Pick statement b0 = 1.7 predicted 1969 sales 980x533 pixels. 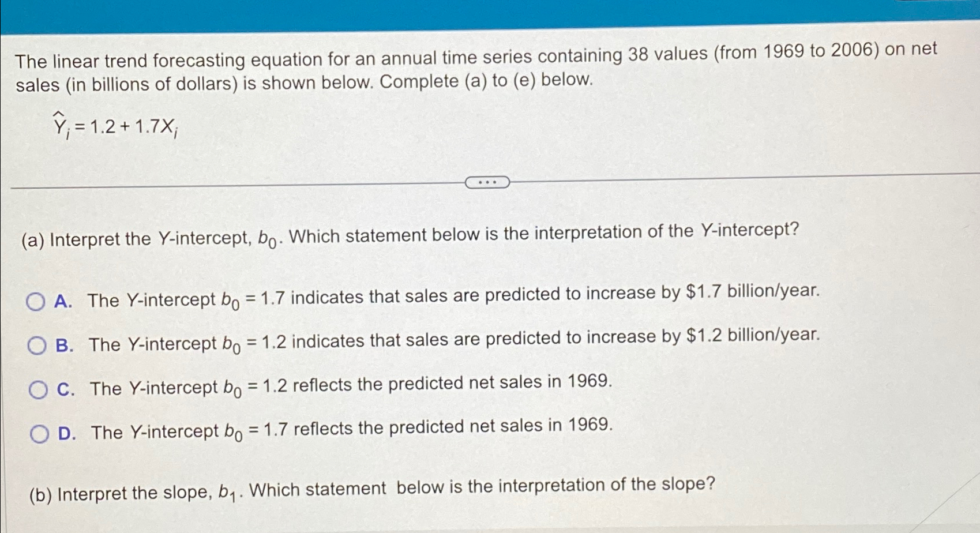[352, 430]
